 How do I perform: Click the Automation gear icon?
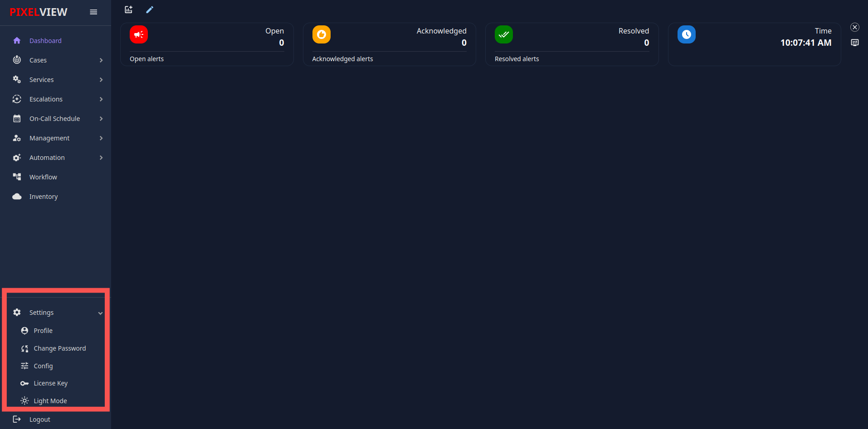pyautogui.click(x=17, y=158)
